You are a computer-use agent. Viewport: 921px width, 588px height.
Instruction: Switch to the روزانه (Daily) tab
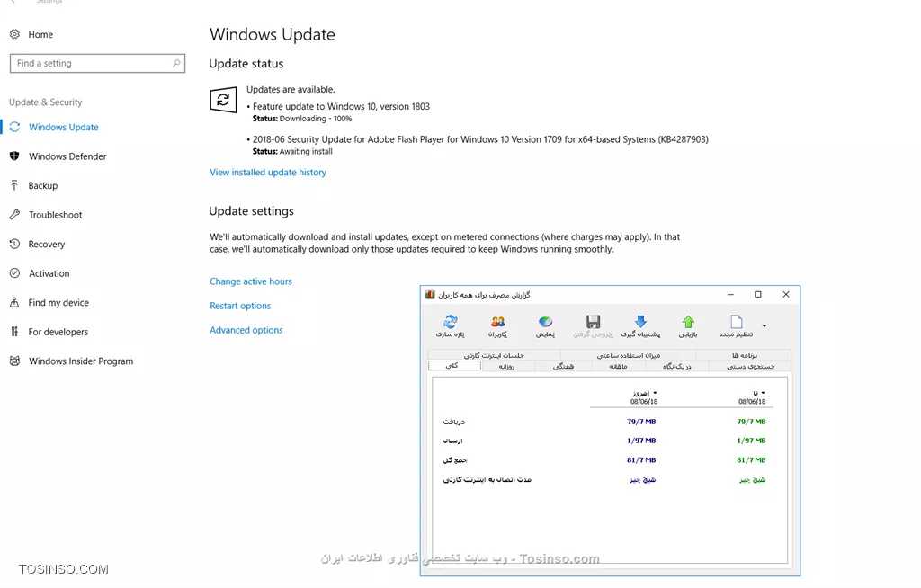coord(507,366)
